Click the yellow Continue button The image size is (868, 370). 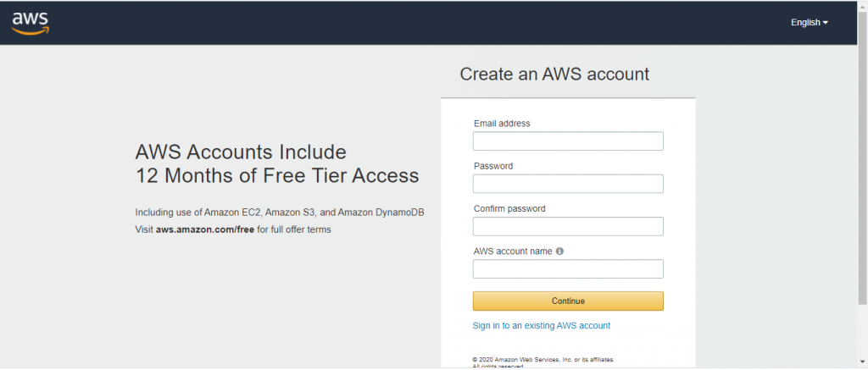tap(568, 301)
